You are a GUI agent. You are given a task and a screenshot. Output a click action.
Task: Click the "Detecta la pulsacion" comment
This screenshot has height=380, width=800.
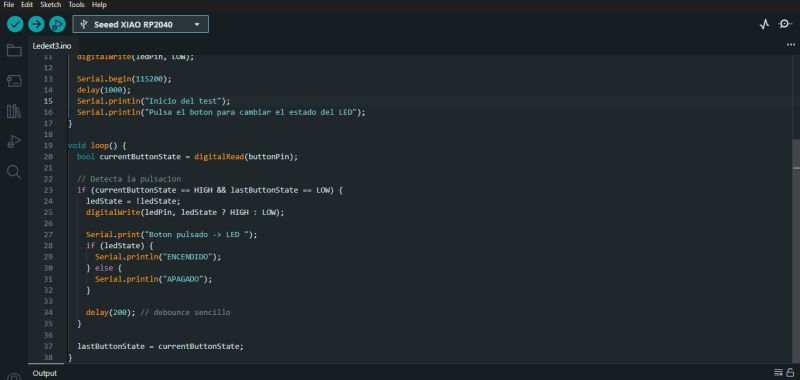point(129,179)
